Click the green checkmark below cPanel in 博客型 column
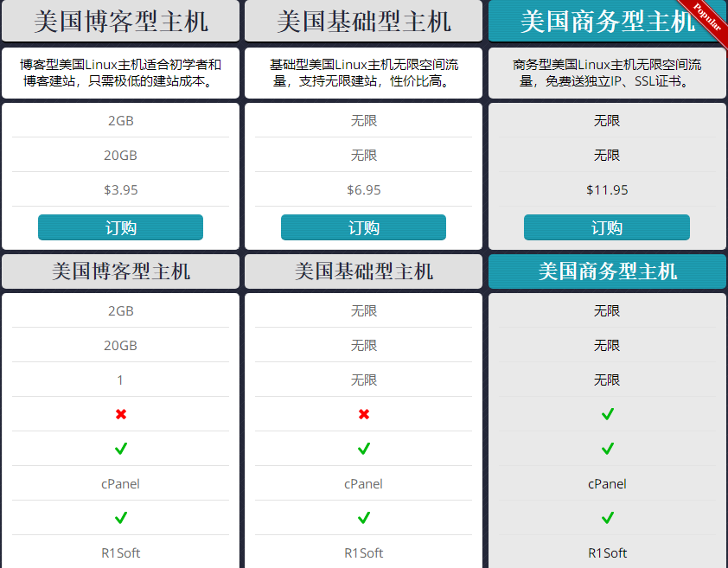 point(121,518)
